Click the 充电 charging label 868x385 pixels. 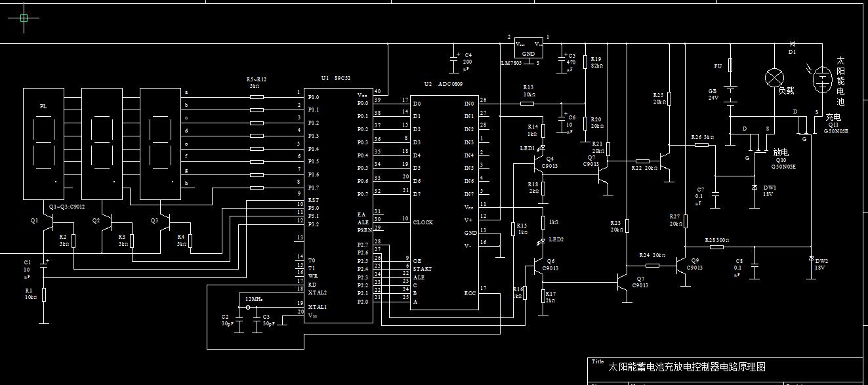pyautogui.click(x=833, y=116)
